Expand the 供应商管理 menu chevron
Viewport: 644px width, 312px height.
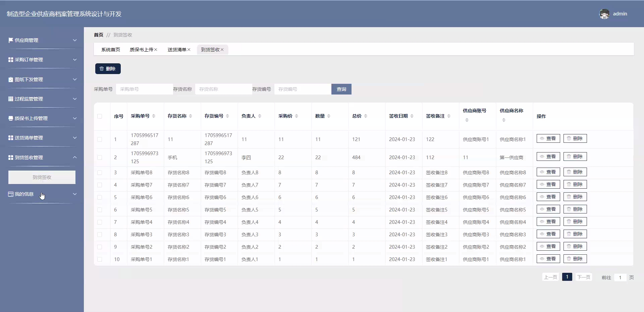(x=75, y=40)
